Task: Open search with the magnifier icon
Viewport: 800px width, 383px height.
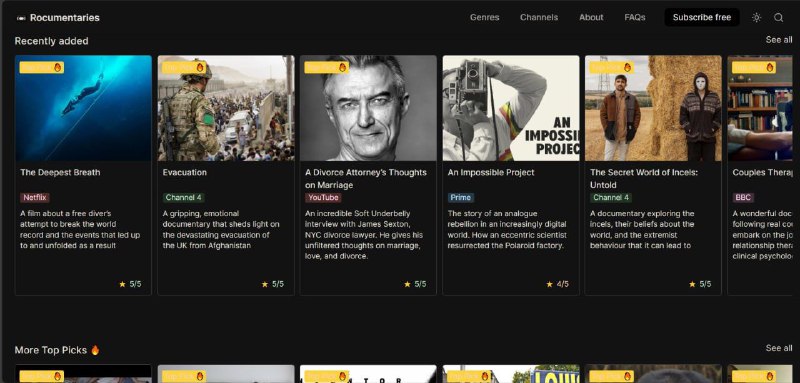Action: click(x=778, y=17)
